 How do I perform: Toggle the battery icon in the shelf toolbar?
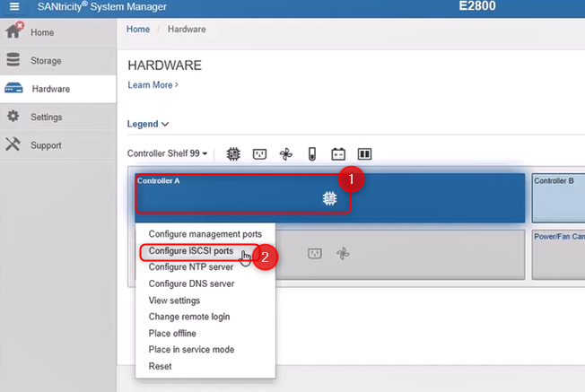(x=338, y=153)
